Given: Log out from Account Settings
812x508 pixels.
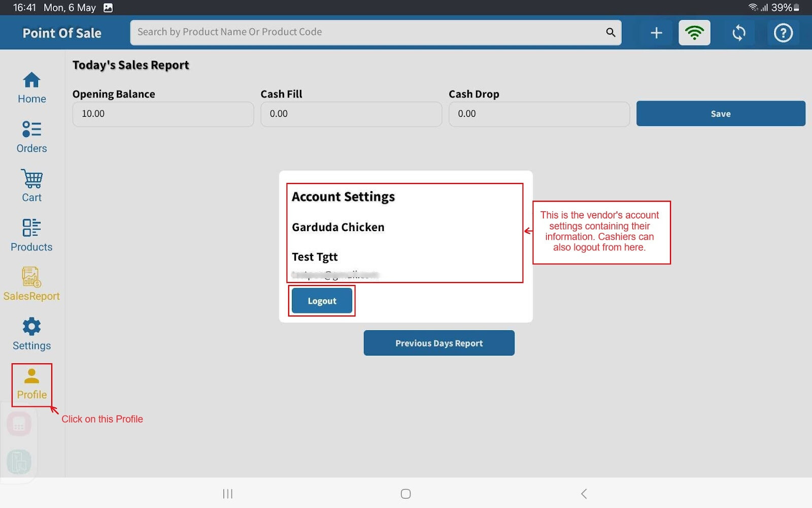Looking at the screenshot, I should (x=322, y=301).
